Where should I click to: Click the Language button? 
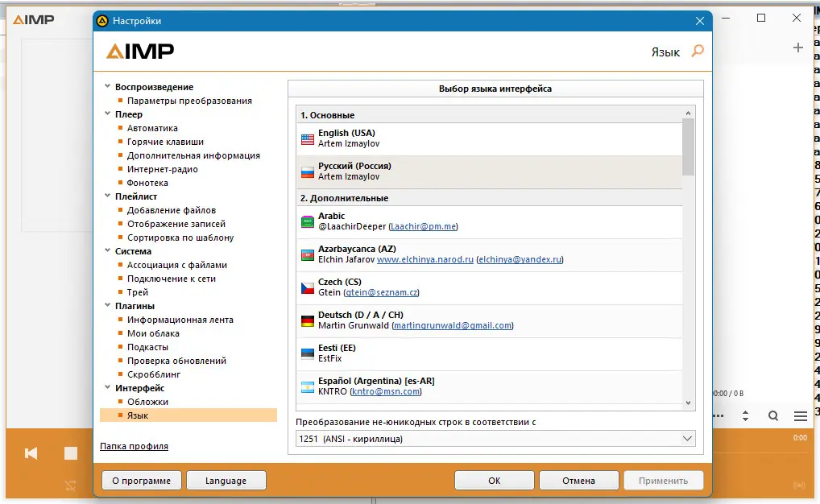pyautogui.click(x=226, y=481)
